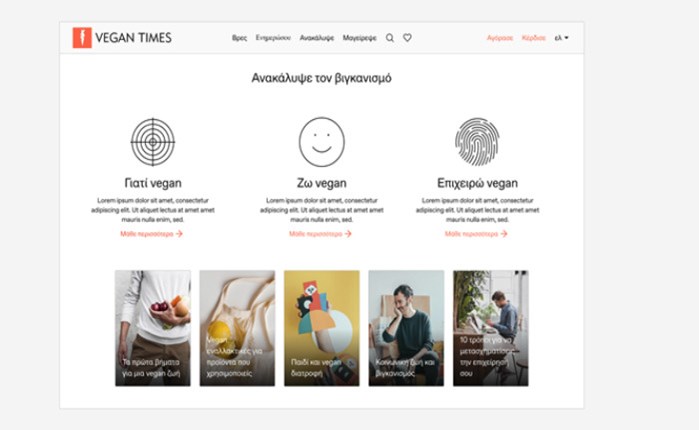This screenshot has height=430, width=699.
Task: Click the heart favorites icon
Action: pyautogui.click(x=407, y=38)
